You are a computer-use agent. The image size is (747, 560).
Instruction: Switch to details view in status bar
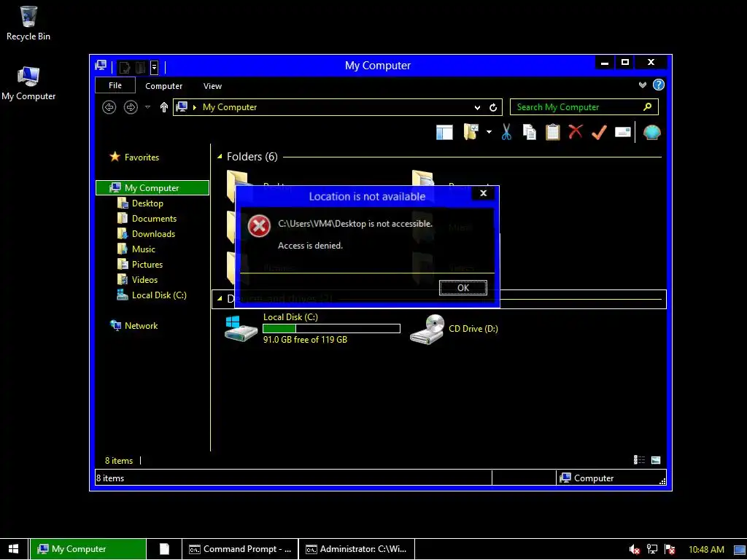tap(639, 460)
